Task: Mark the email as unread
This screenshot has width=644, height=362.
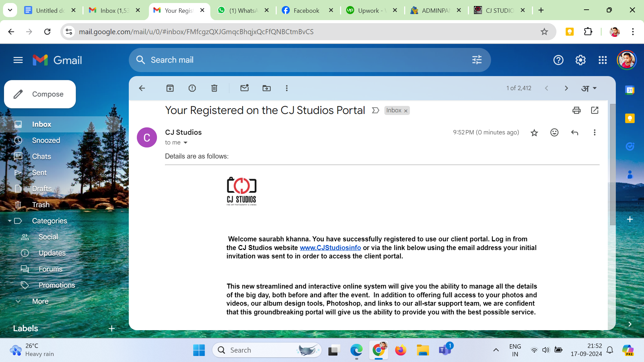Action: [245, 88]
